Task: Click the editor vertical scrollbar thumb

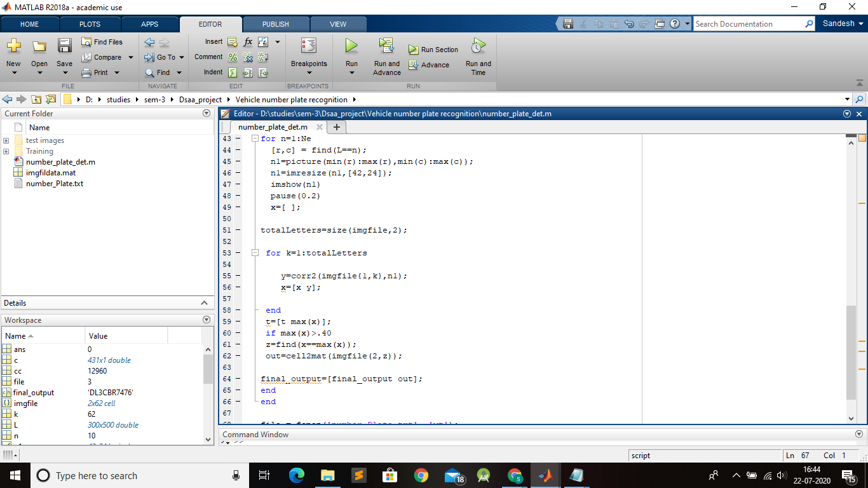Action: pyautogui.click(x=851, y=352)
